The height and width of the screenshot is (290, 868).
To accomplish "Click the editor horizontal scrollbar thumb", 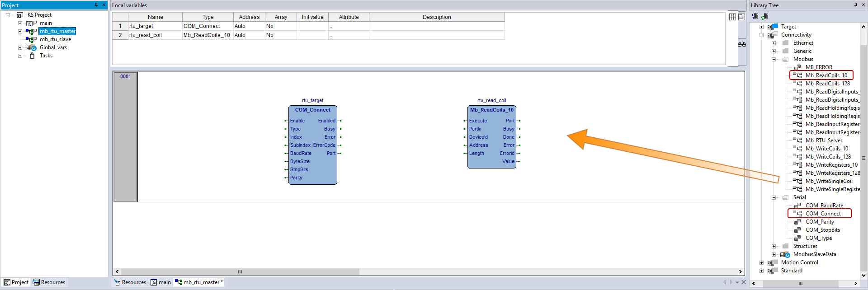I will tap(240, 272).
